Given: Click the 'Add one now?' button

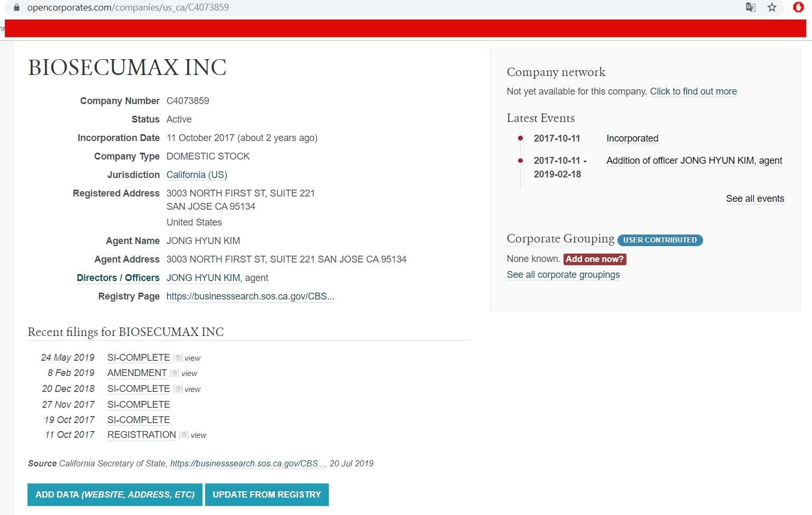Looking at the screenshot, I should [594, 259].
